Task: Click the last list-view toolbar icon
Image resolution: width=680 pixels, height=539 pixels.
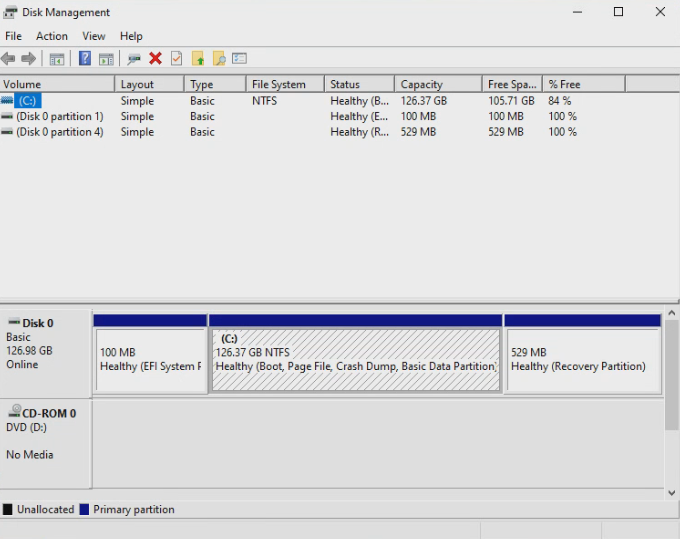Action: coord(239,58)
